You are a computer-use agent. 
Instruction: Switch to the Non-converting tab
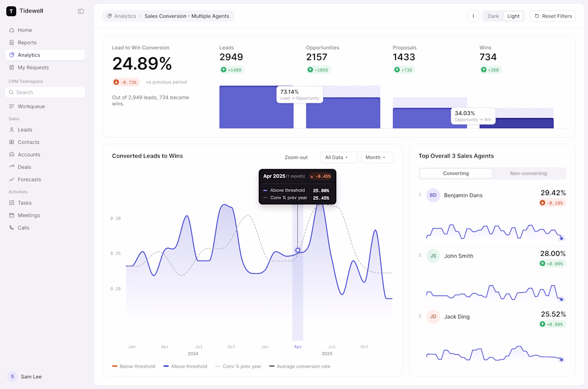click(x=528, y=174)
